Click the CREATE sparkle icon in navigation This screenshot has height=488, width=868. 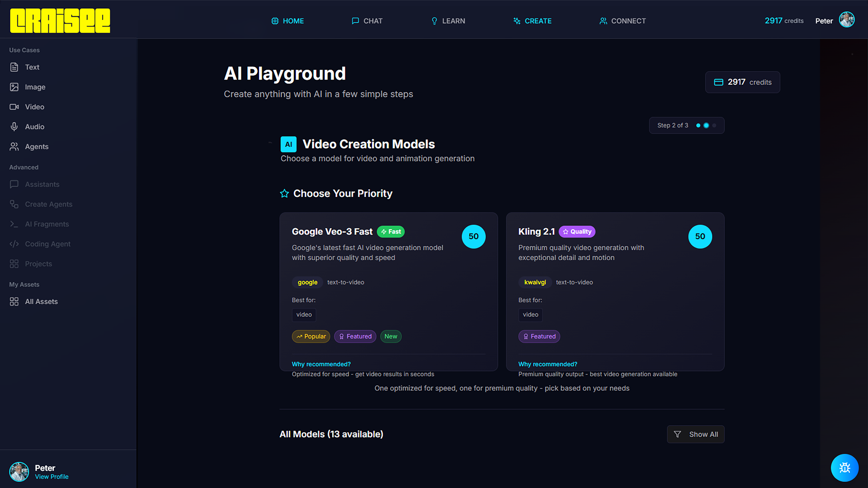click(517, 21)
